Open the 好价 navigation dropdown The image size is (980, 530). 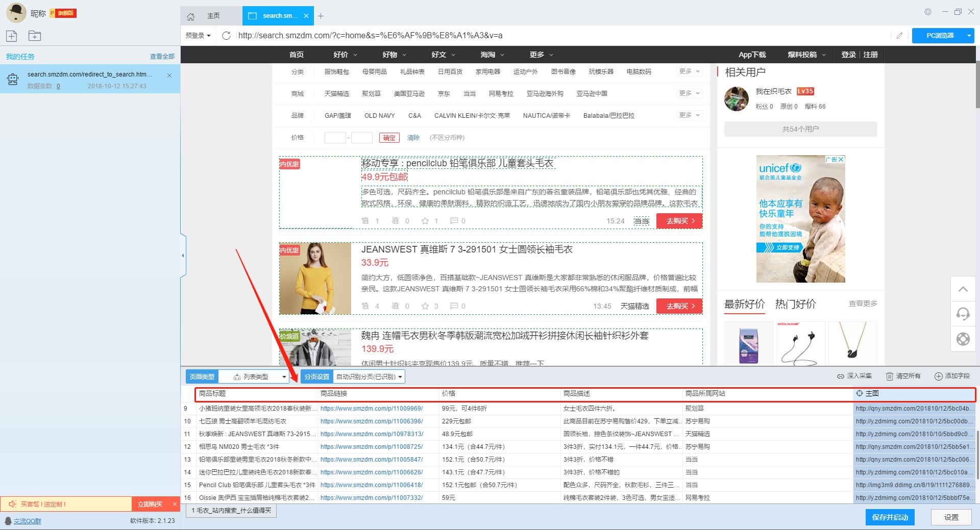tap(346, 55)
